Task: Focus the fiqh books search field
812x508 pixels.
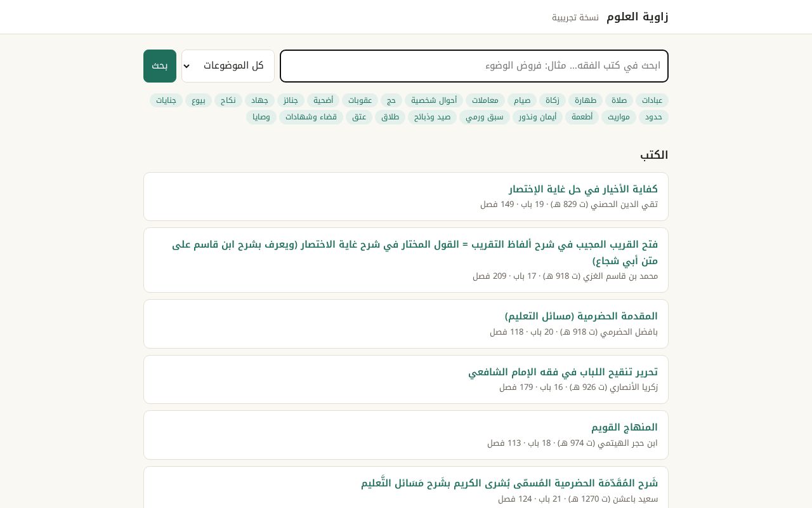Action: [474, 66]
